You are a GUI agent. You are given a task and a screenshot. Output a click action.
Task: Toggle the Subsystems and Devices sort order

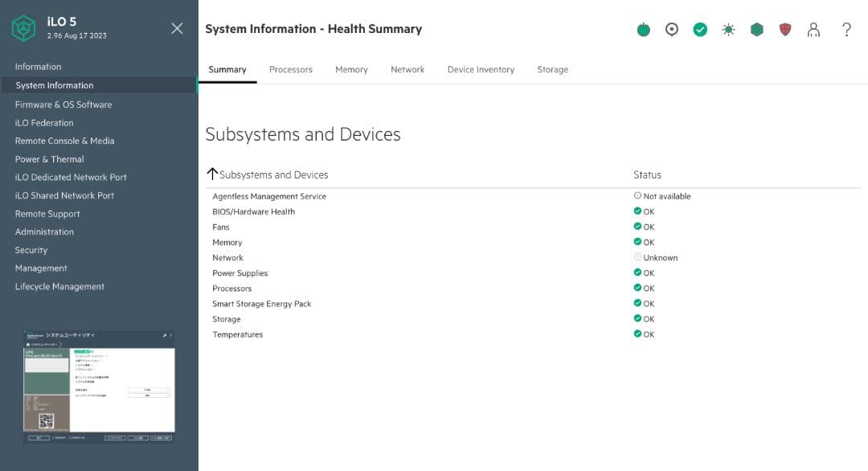point(212,173)
